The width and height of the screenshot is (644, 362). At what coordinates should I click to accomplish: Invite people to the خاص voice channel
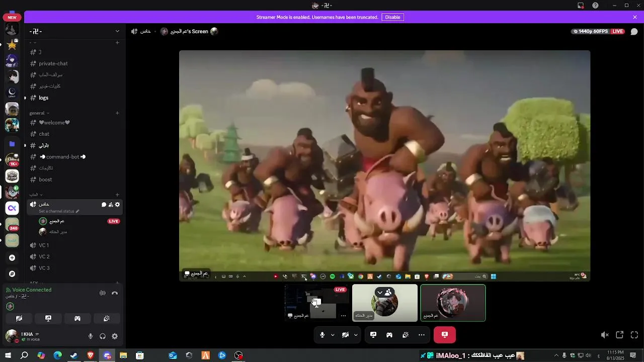[x=111, y=205]
